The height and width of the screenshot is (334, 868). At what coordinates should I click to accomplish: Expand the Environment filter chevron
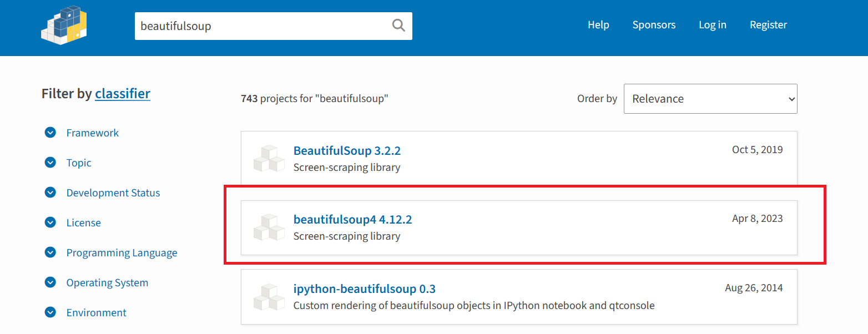[51, 312]
